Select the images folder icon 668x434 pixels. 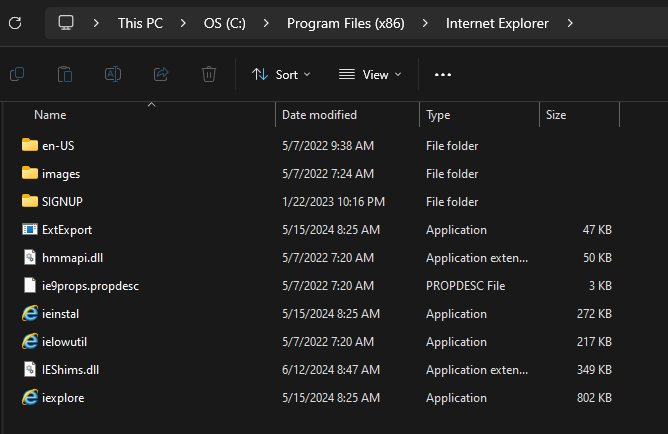30,173
